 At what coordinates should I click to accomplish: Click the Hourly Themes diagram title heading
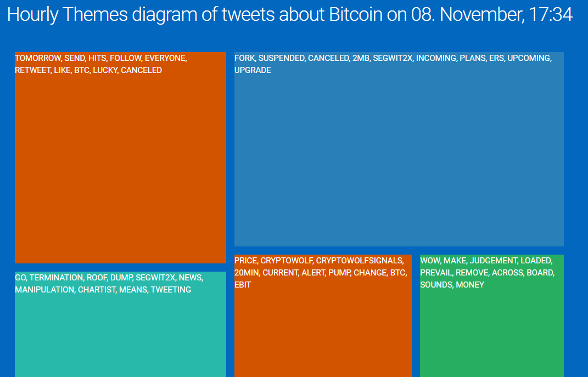tap(289, 15)
